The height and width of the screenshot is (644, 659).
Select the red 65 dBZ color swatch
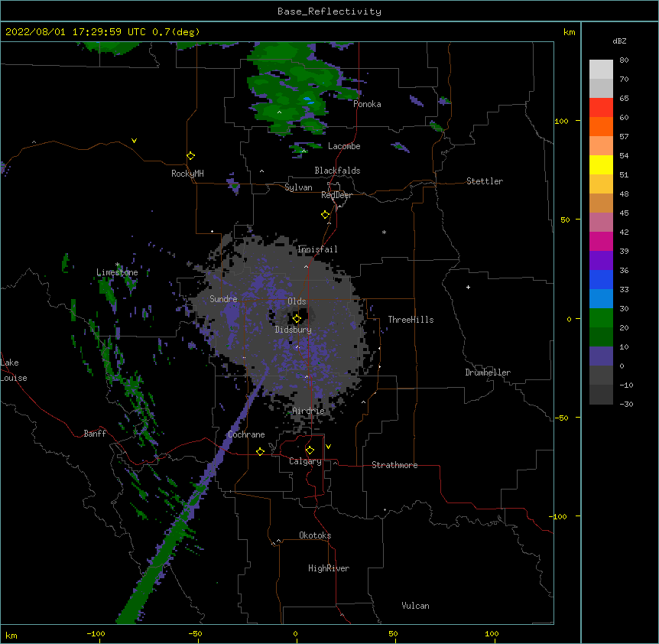point(601,108)
